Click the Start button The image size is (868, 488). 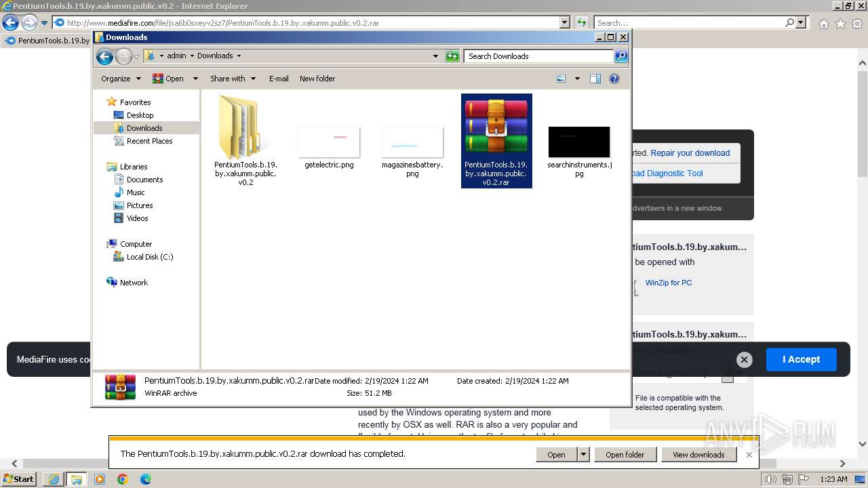[x=19, y=479]
